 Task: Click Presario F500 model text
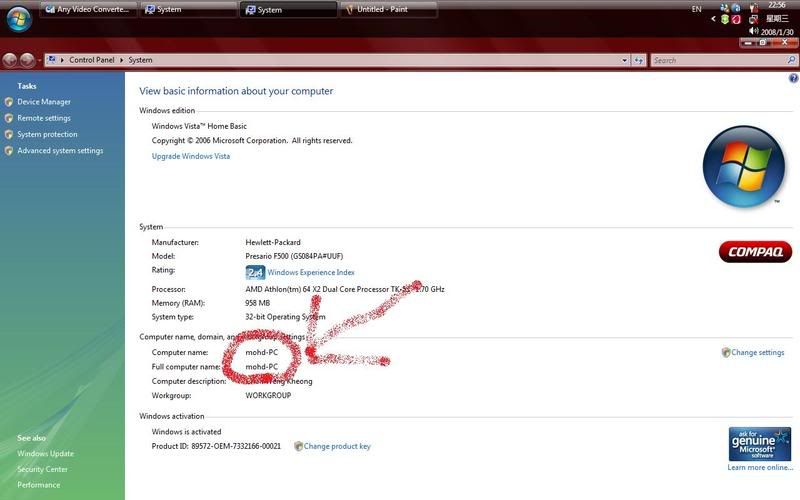click(x=294, y=256)
